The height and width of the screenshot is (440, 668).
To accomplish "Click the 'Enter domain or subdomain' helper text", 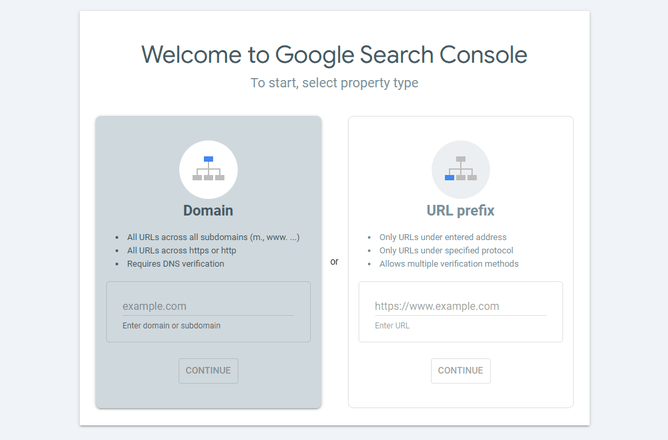I will tap(171, 326).
